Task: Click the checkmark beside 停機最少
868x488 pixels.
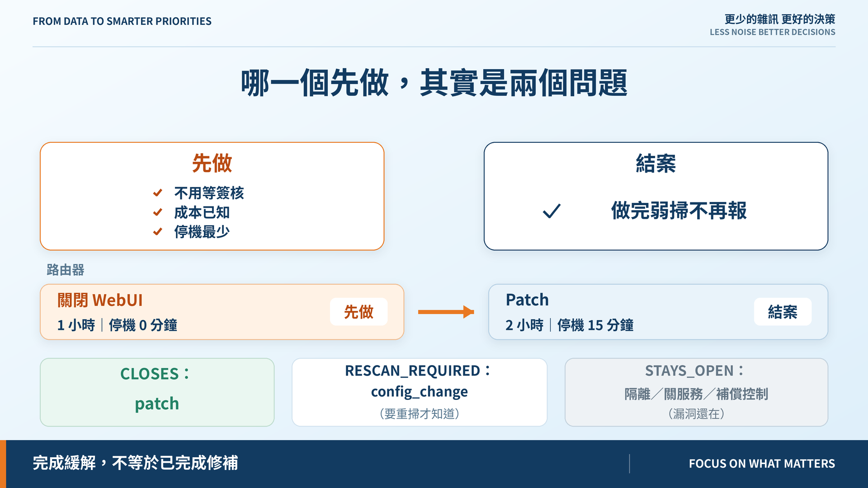Action: point(157,232)
